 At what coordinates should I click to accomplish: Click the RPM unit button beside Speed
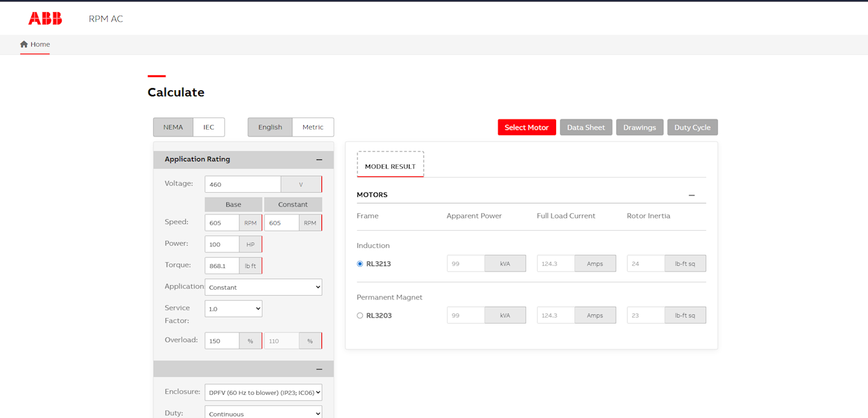coord(250,222)
